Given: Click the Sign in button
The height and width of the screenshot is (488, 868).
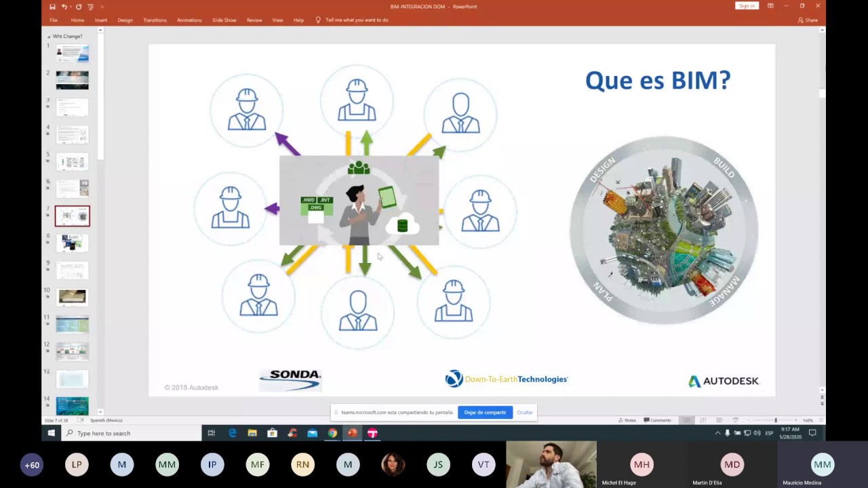Looking at the screenshot, I should point(747,6).
